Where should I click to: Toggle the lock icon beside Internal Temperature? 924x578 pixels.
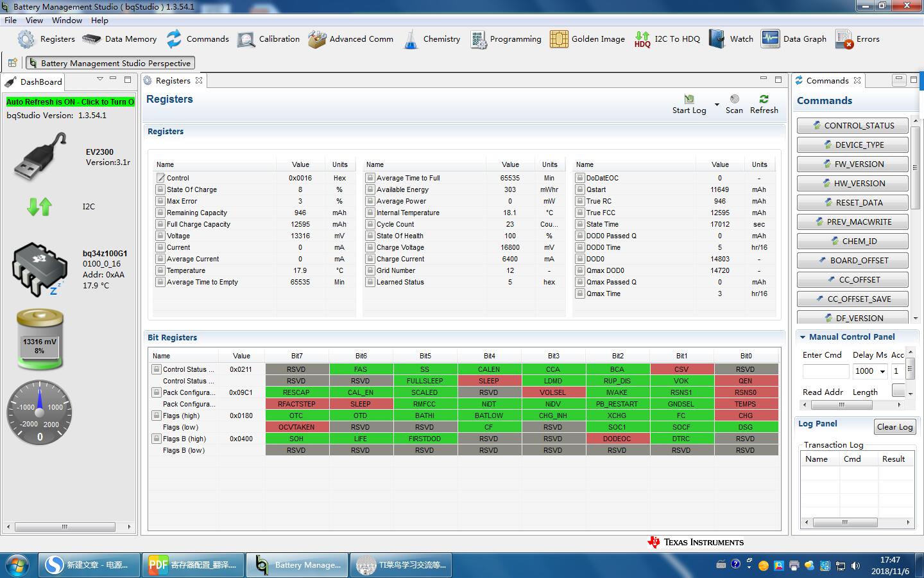pyautogui.click(x=370, y=213)
